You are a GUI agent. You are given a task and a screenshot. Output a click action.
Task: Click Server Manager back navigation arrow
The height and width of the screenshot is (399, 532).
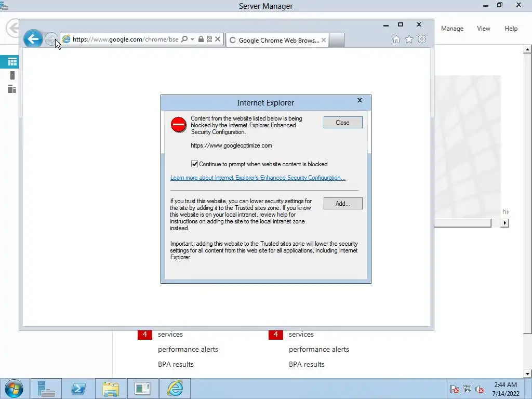click(x=13, y=28)
